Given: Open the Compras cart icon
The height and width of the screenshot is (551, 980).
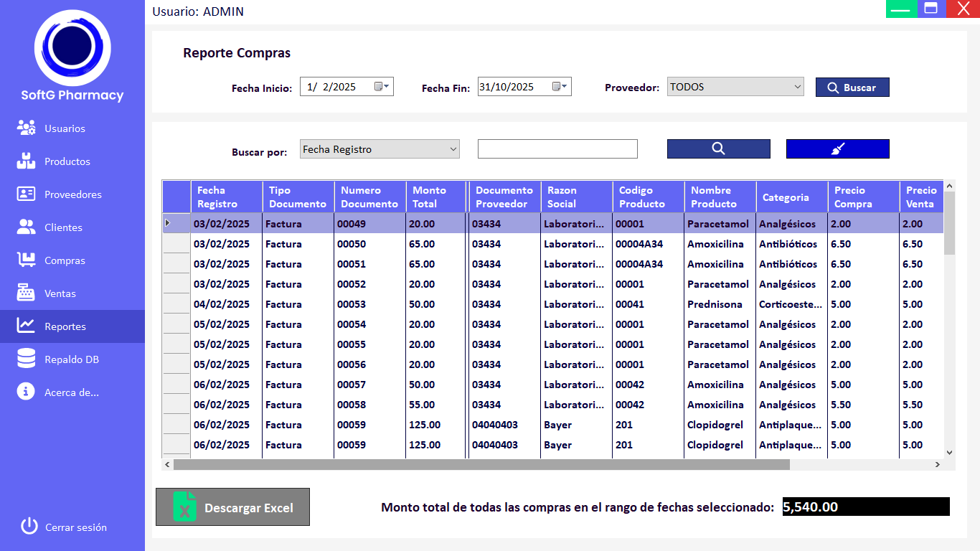Looking at the screenshot, I should coord(27,260).
